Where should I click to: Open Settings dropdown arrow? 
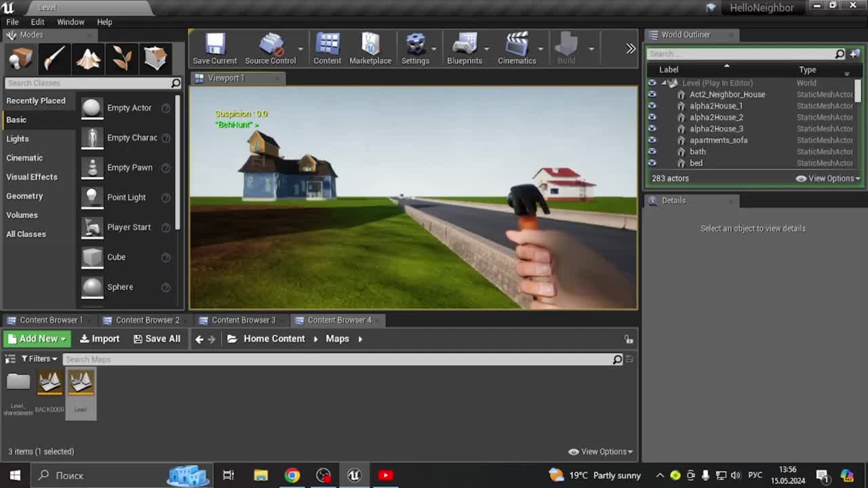pyautogui.click(x=434, y=49)
